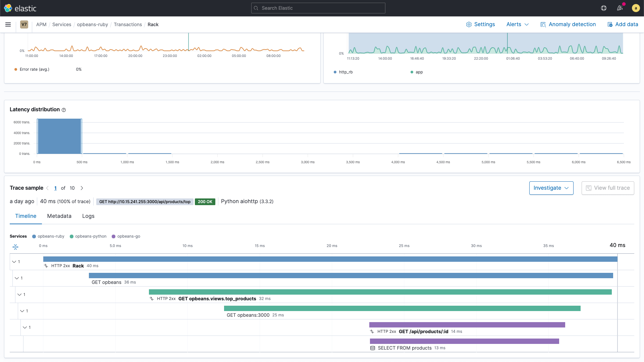Click the Search Elastic field
This screenshot has width=644, height=362.
coord(318,8)
